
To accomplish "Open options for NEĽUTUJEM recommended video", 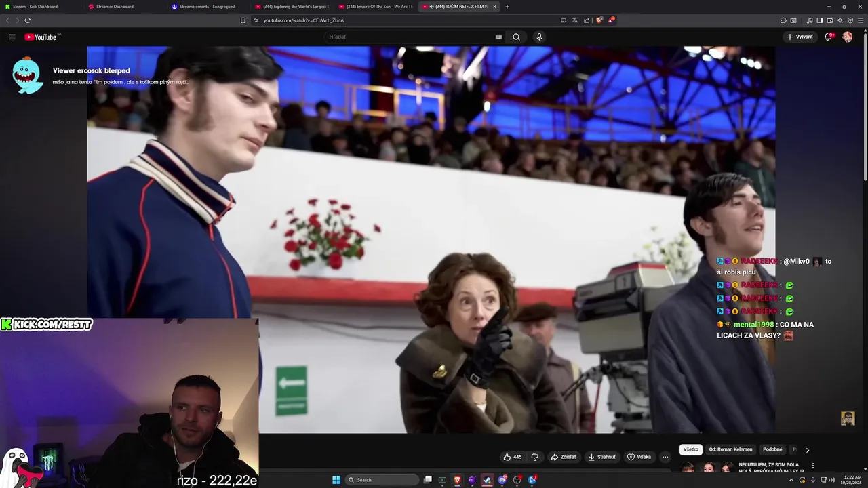I will (812, 466).
